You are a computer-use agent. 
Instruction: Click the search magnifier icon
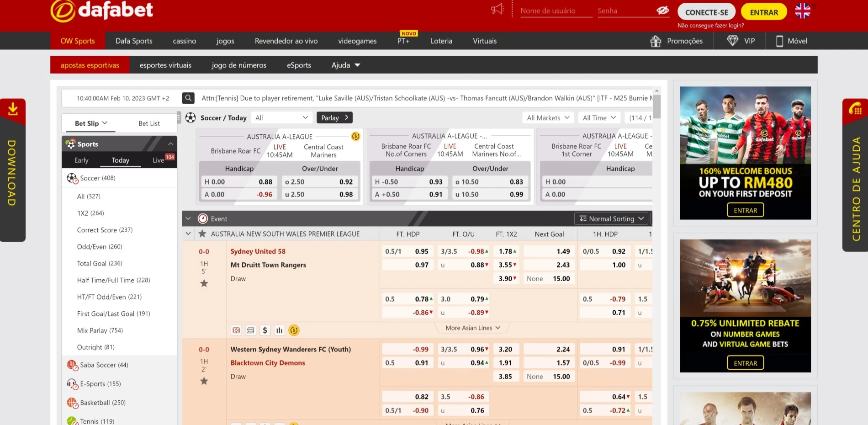click(x=188, y=98)
